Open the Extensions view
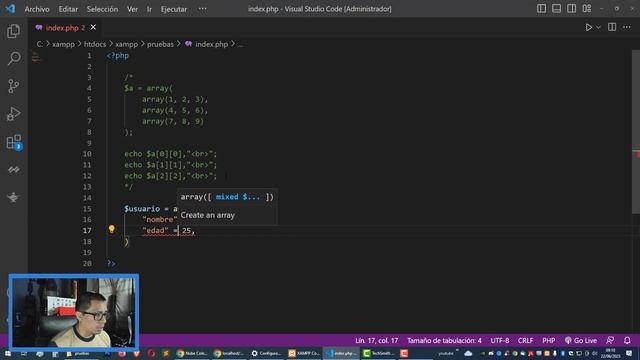This screenshot has height=360, width=640. (14, 142)
